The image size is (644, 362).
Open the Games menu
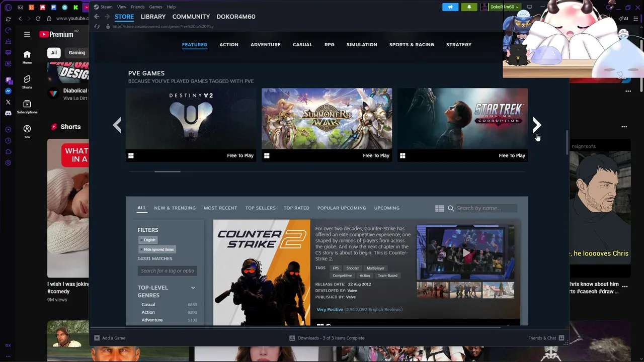(155, 7)
